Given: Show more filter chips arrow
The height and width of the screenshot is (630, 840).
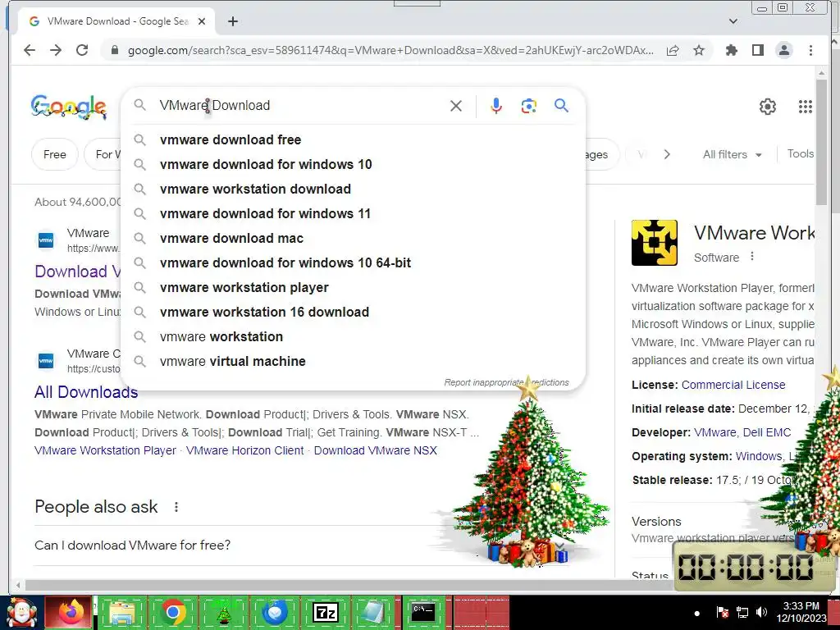Looking at the screenshot, I should pos(667,154).
